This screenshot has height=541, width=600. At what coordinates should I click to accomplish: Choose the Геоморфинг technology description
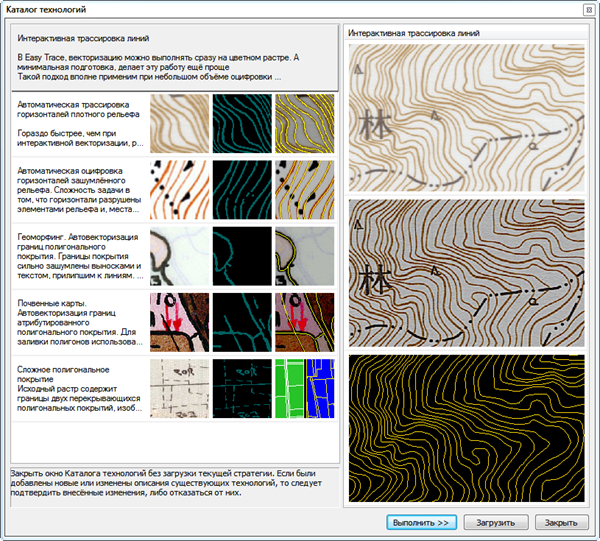(x=78, y=256)
